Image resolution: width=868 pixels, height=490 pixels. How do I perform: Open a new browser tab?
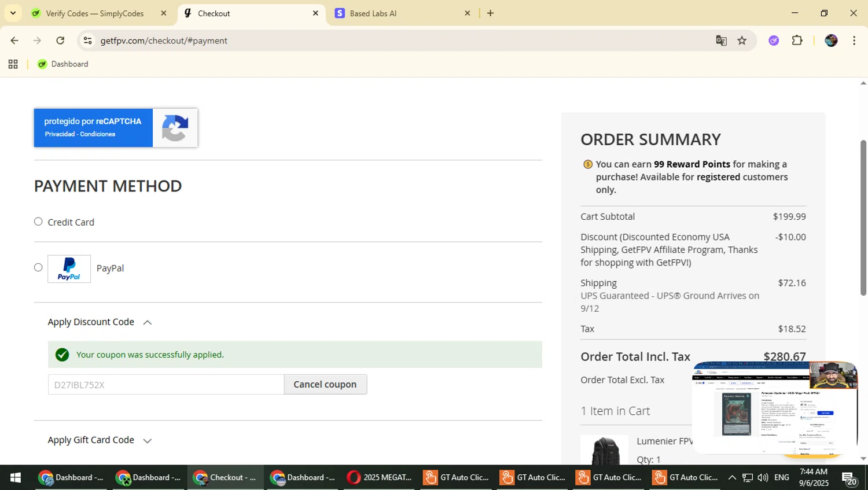[491, 13]
